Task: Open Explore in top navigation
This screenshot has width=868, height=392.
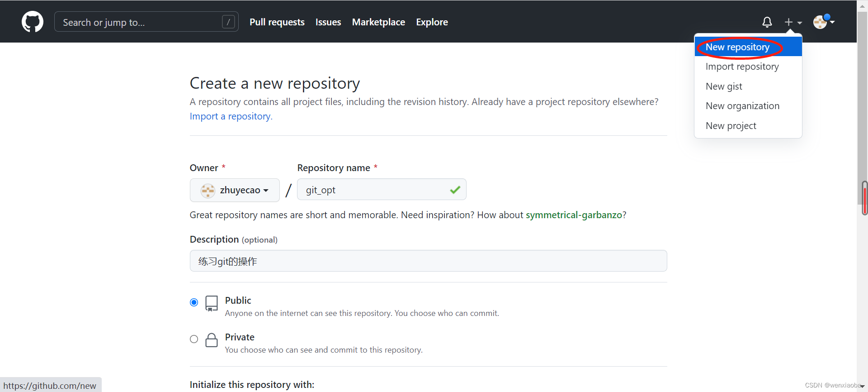Action: pos(432,22)
